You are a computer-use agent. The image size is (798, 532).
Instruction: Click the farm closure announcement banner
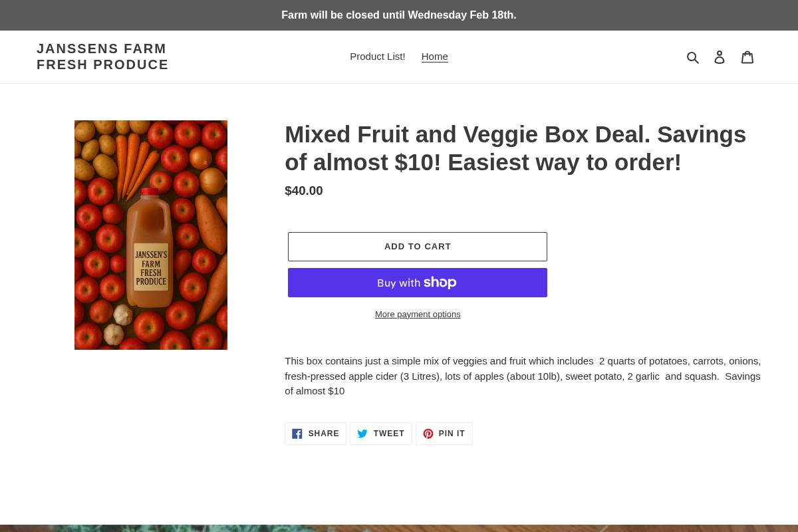(x=399, y=15)
